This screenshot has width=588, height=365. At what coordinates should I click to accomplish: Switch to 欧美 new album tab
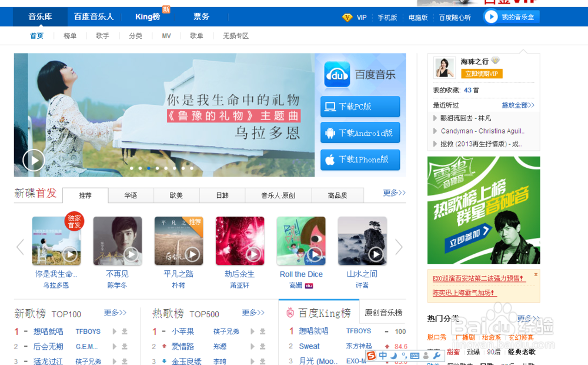[x=176, y=195]
